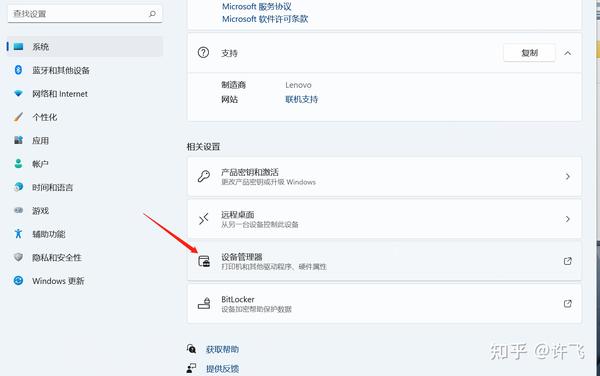Image resolution: width=600 pixels, height=376 pixels.
Task: Open 远程桌面 settings
Action: click(x=384, y=219)
